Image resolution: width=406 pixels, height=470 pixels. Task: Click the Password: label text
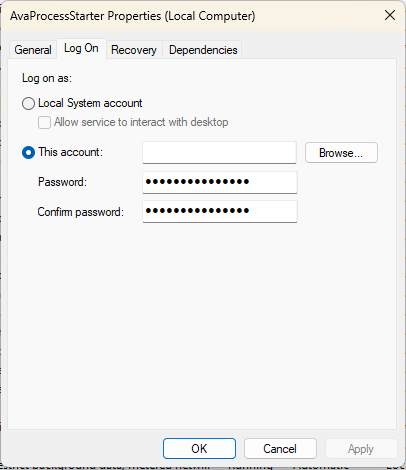[62, 182]
